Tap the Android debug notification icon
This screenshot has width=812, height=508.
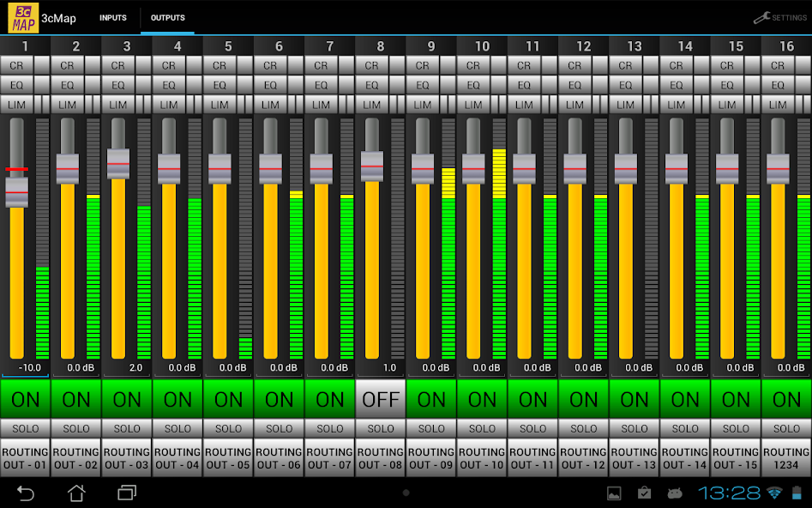[x=674, y=493]
